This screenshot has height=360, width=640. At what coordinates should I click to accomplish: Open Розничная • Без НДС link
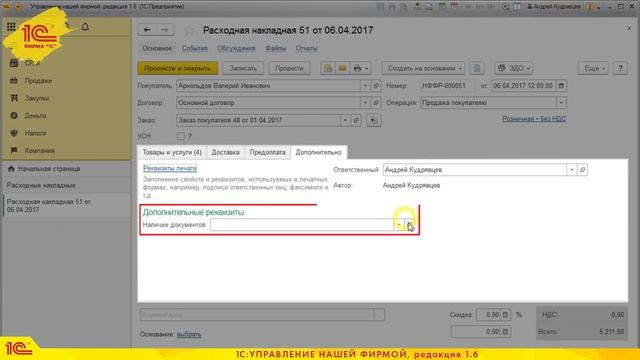click(x=534, y=119)
